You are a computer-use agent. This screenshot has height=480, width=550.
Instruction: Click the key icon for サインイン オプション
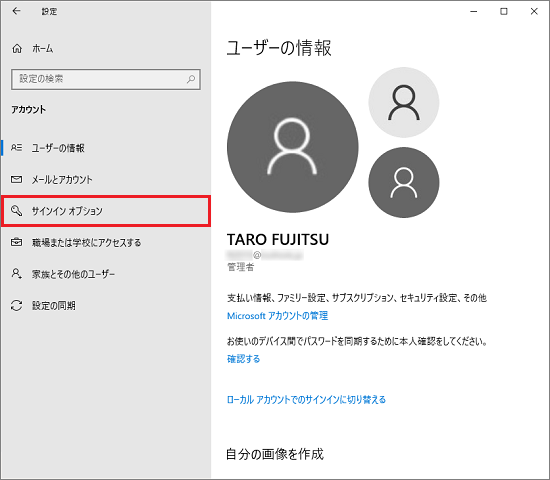pyautogui.click(x=16, y=211)
